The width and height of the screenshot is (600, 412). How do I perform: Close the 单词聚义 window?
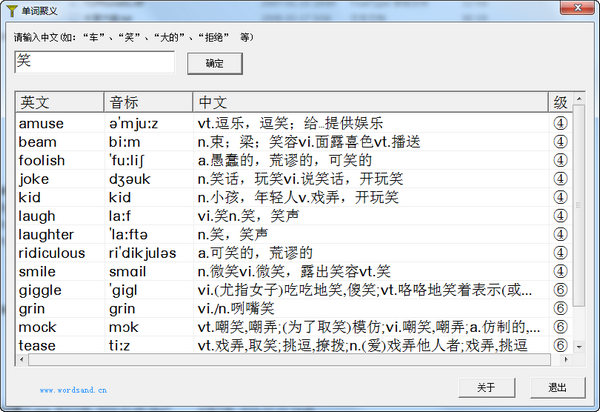pos(577,8)
